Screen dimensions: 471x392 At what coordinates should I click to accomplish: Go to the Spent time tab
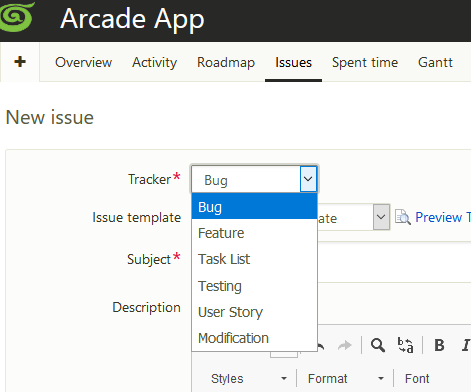pyautogui.click(x=365, y=62)
